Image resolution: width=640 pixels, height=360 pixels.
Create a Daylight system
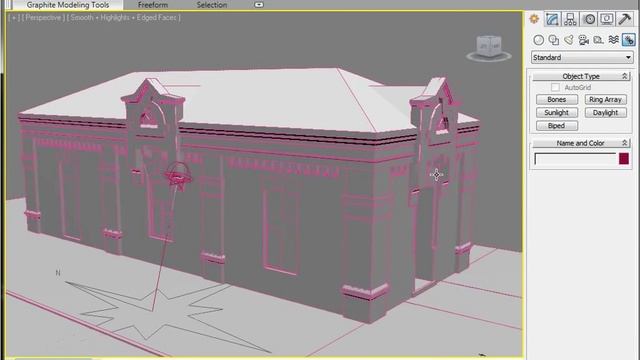click(x=605, y=113)
